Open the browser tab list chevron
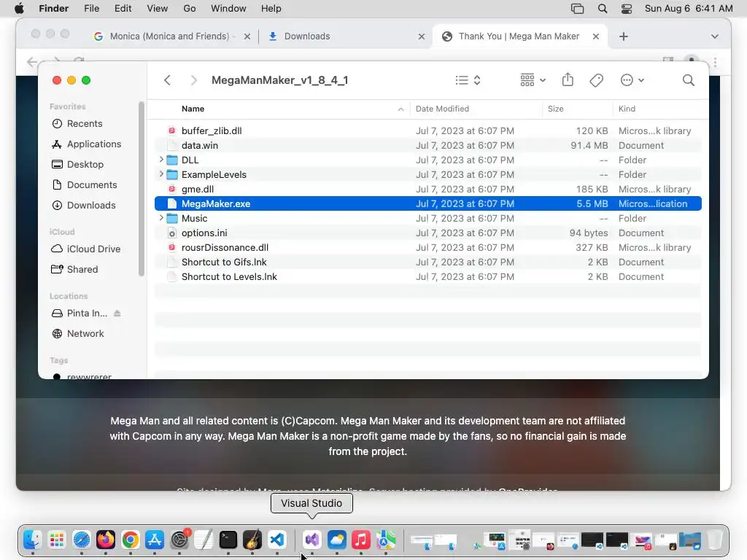 coord(715,36)
